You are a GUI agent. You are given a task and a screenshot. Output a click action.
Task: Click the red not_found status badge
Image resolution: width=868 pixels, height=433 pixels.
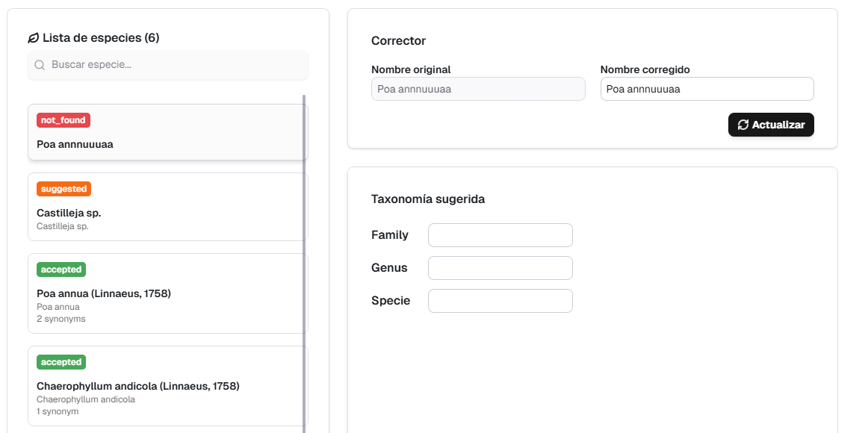63,120
